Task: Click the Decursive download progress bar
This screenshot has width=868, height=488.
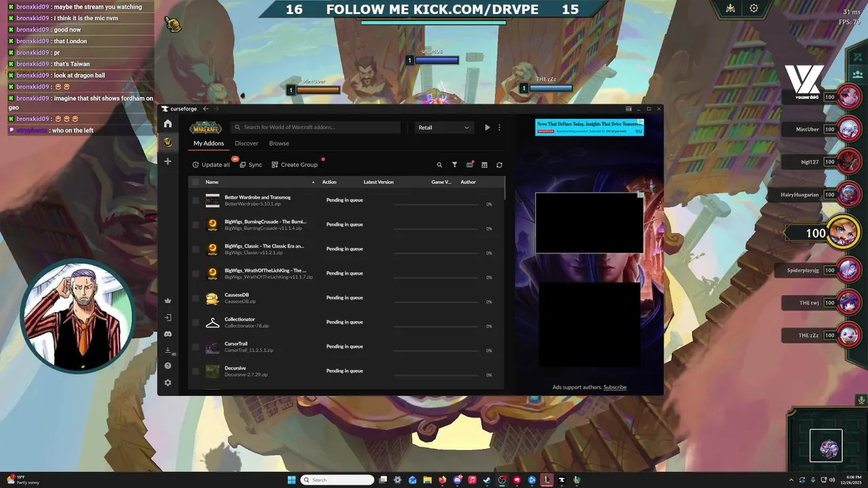Action: 437,375
